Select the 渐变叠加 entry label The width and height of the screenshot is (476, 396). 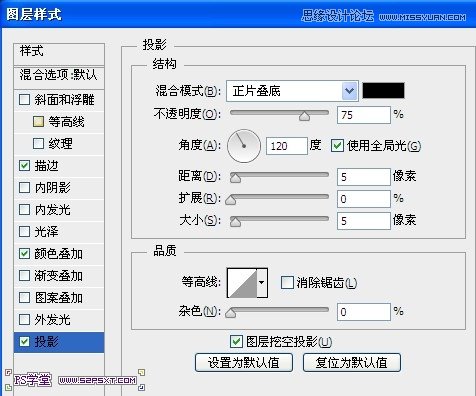[x=59, y=276]
